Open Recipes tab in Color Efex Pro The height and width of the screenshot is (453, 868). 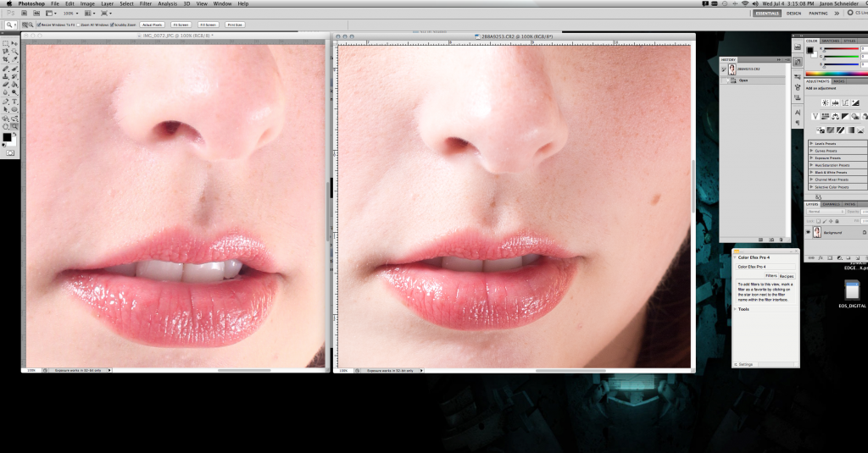coord(787,276)
